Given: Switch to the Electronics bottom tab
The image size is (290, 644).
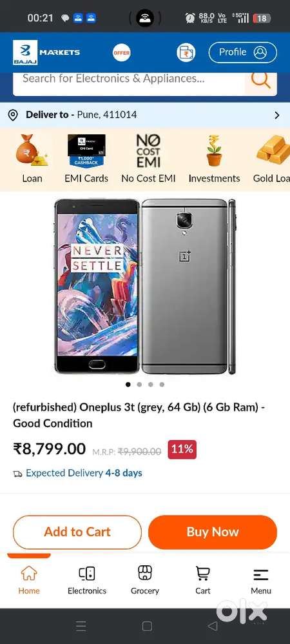Looking at the screenshot, I should [x=87, y=580].
